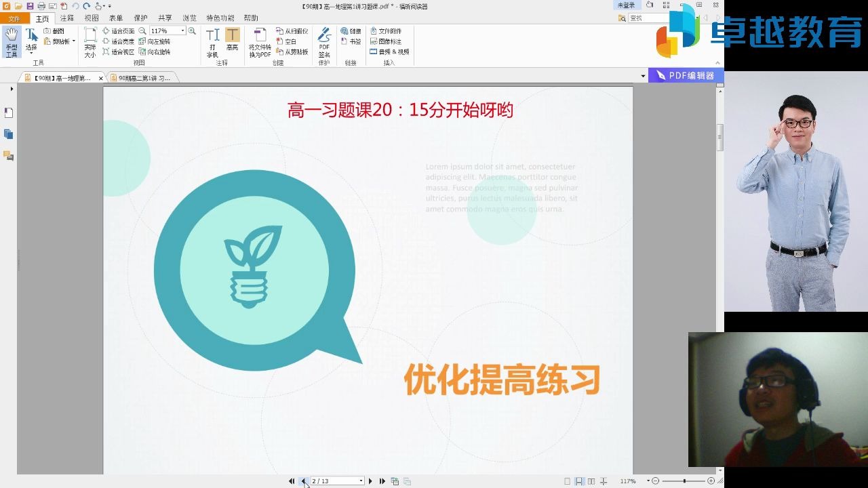Choose Fit Visible (适合视区)

119,52
